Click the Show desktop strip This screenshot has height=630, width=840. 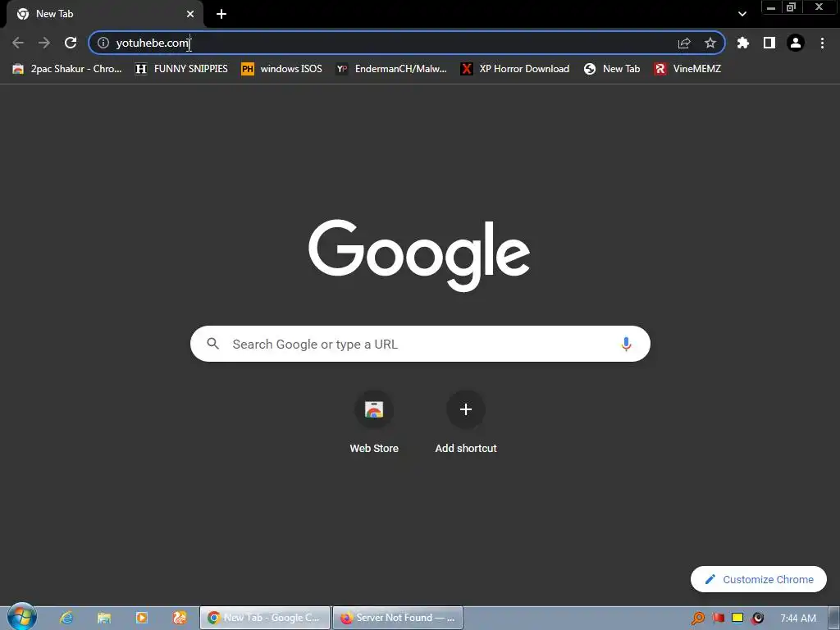tap(834, 619)
